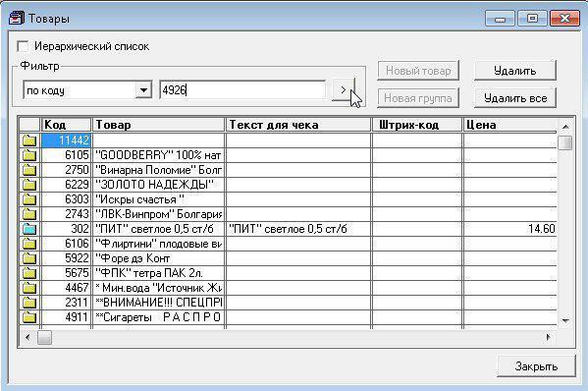Screen dimensions: 588x391
Task: Open the по коду filter dropdown
Action: coord(143,90)
